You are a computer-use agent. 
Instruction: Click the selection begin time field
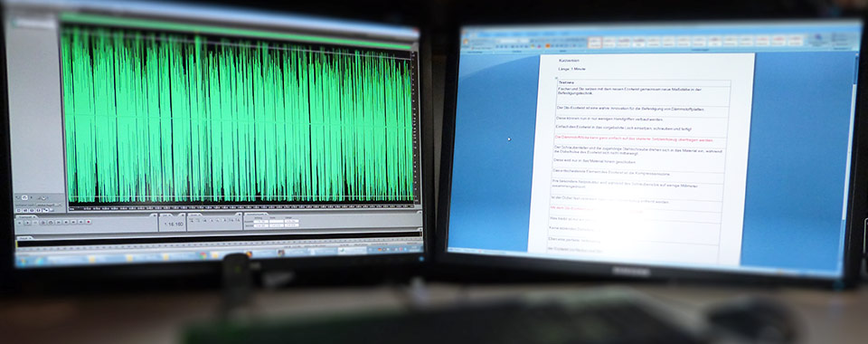[260, 222]
